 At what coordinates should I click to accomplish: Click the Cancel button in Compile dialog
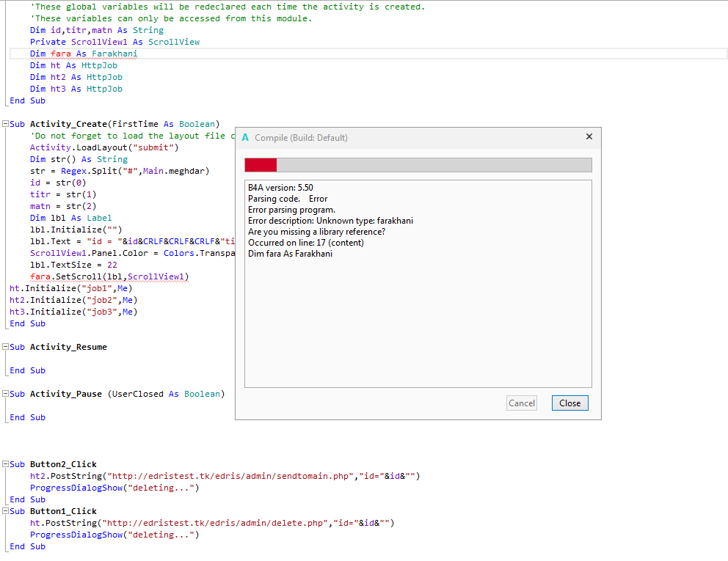[x=522, y=403]
